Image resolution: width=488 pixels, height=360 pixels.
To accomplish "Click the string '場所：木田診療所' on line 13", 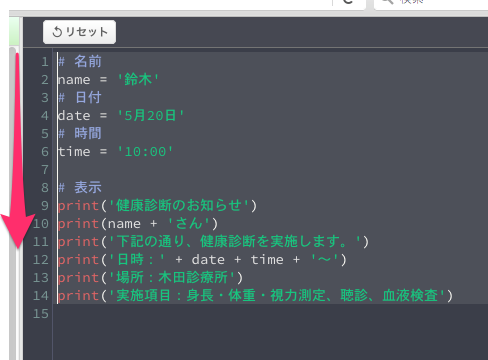I will (x=172, y=278).
